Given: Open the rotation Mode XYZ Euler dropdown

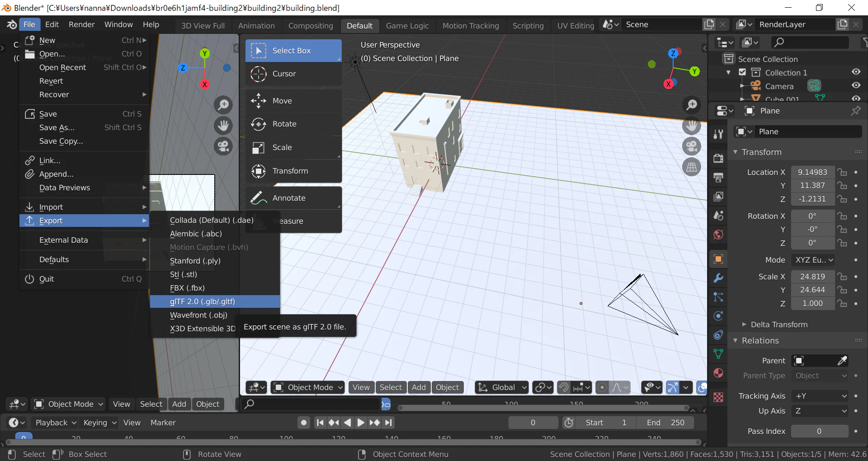Looking at the screenshot, I should click(x=813, y=260).
